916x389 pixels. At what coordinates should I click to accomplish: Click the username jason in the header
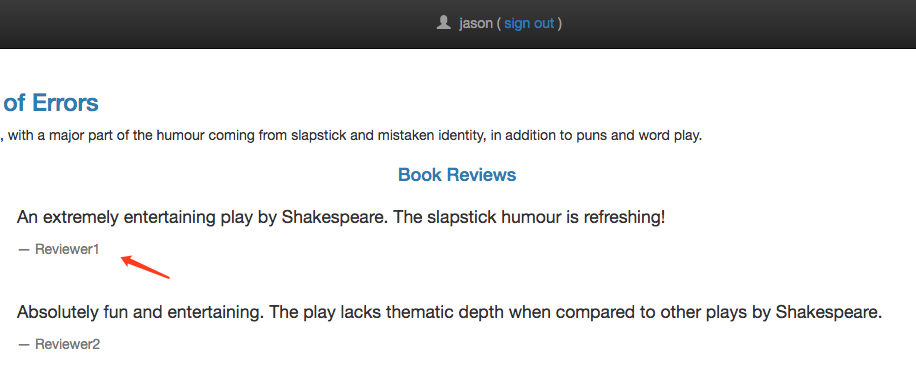pyautogui.click(x=476, y=23)
